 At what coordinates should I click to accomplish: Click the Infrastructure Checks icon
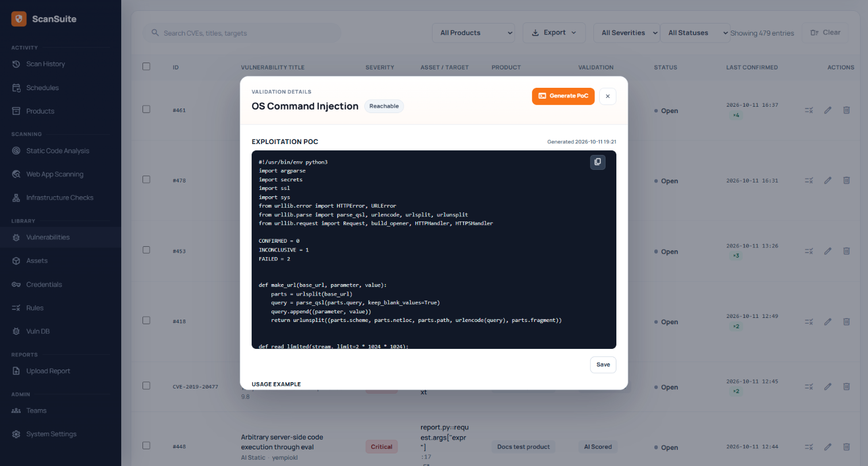(x=16, y=198)
